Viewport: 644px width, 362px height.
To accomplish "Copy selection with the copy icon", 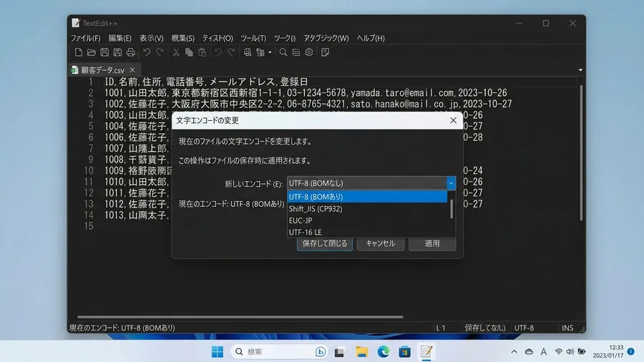I will [189, 52].
